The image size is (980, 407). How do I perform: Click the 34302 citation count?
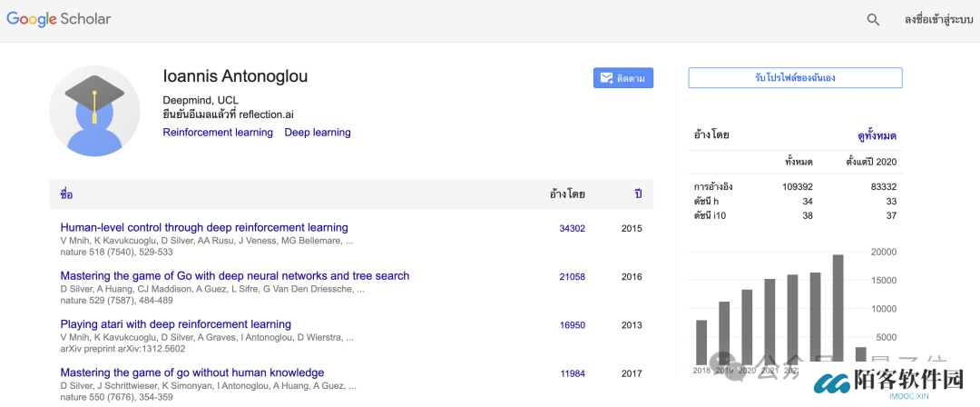tap(572, 229)
